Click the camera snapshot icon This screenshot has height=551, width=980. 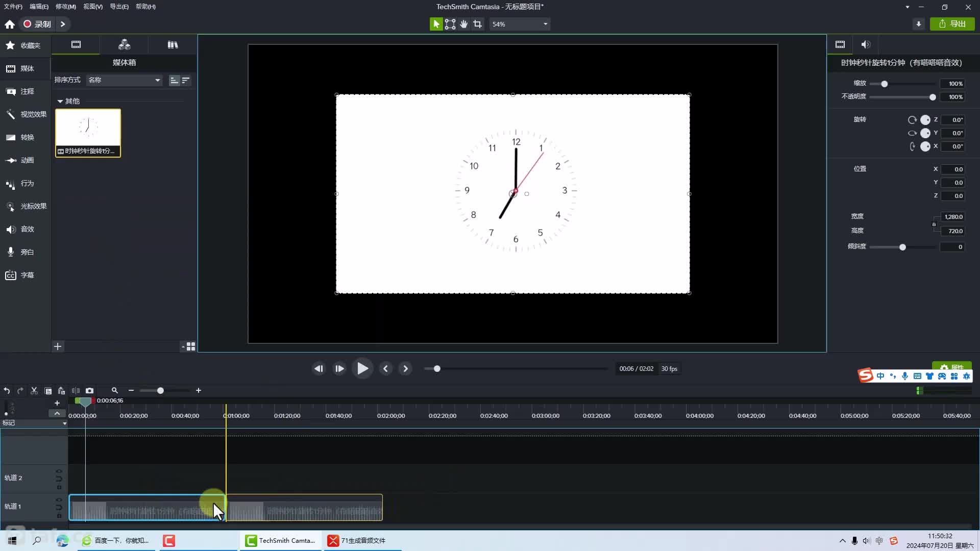point(89,391)
